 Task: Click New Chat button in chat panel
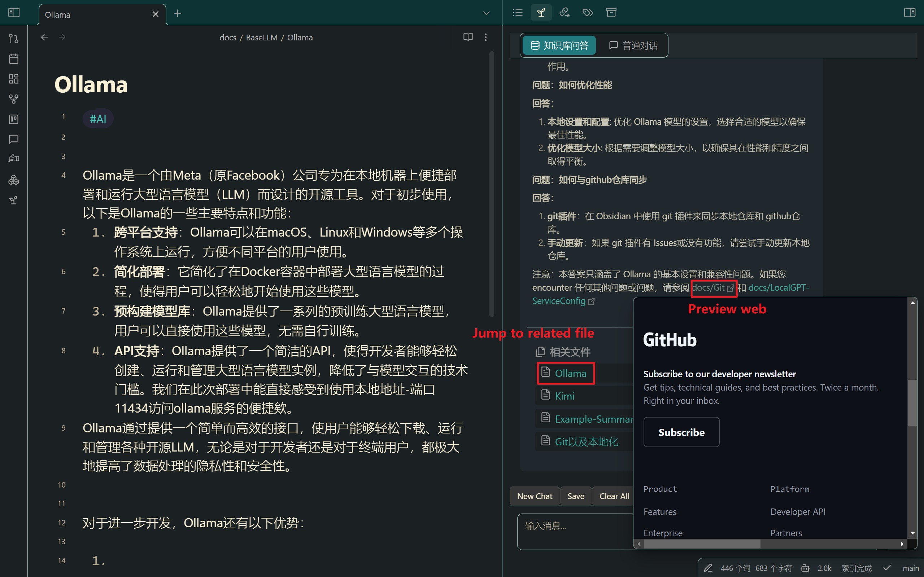(x=535, y=496)
